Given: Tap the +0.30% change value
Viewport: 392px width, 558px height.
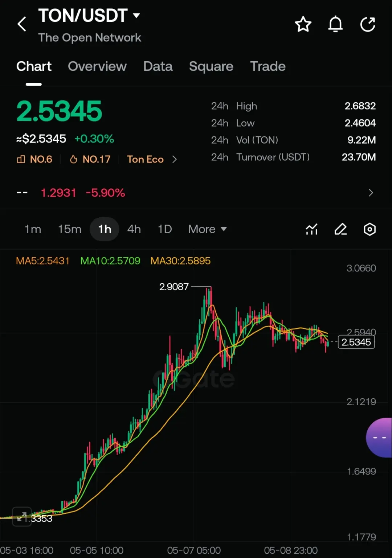Looking at the screenshot, I should tap(94, 139).
